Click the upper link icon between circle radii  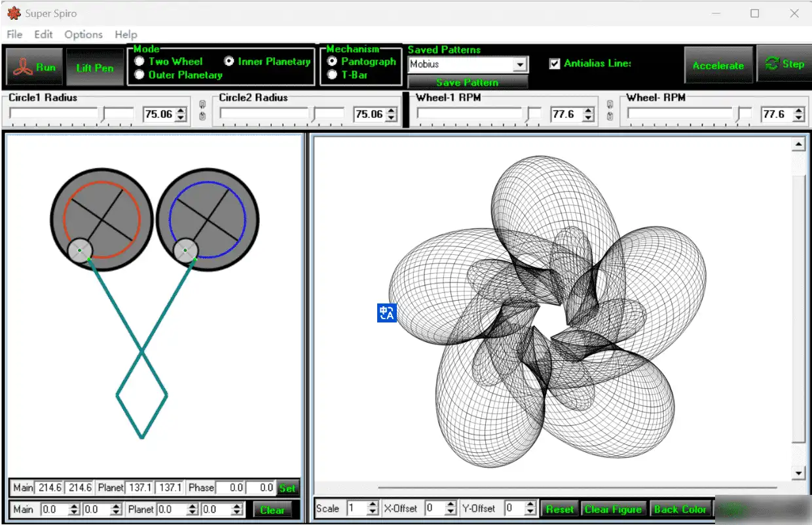(202, 105)
